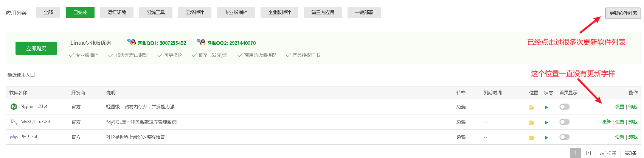Click Nginx green play status icon
Viewport: 644px width, 158px height.
546,107
